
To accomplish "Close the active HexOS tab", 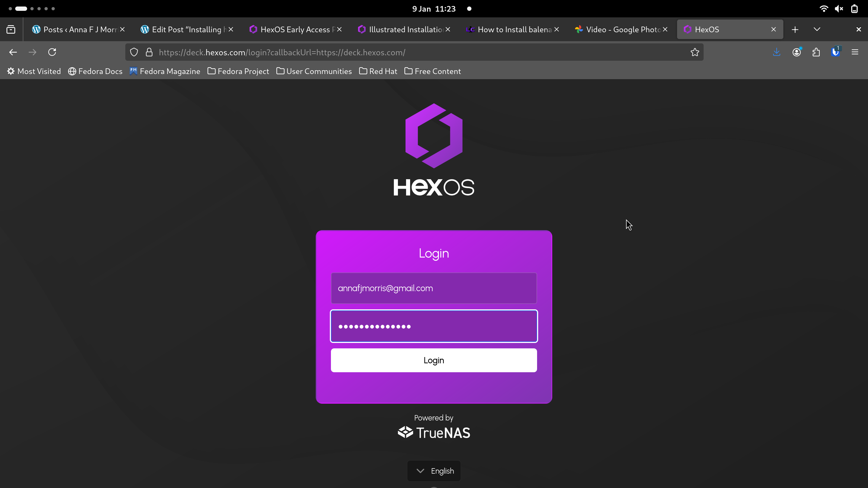I will click(774, 30).
